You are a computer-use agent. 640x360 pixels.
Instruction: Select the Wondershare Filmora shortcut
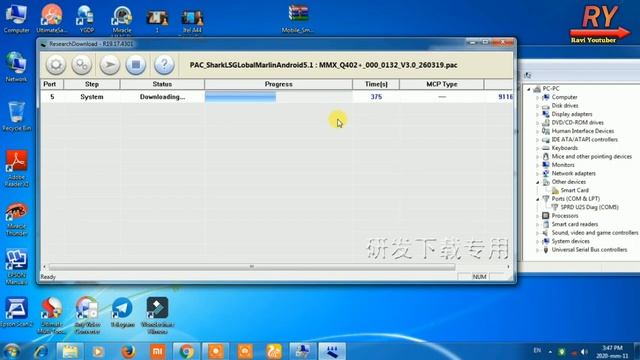[x=158, y=316]
